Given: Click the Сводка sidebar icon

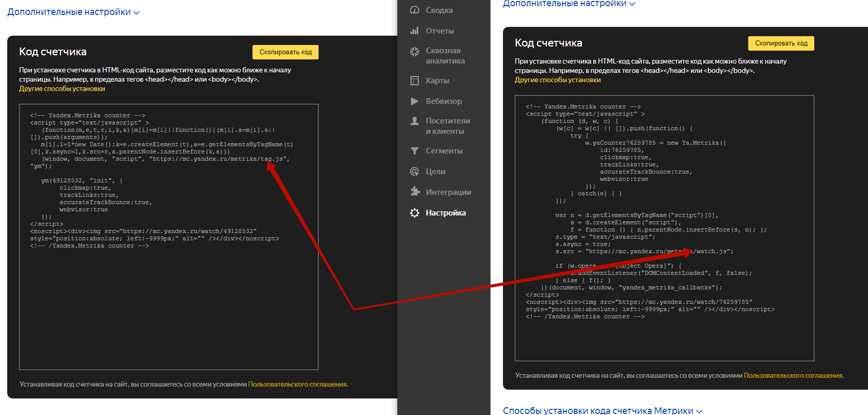Looking at the screenshot, I should (414, 10).
